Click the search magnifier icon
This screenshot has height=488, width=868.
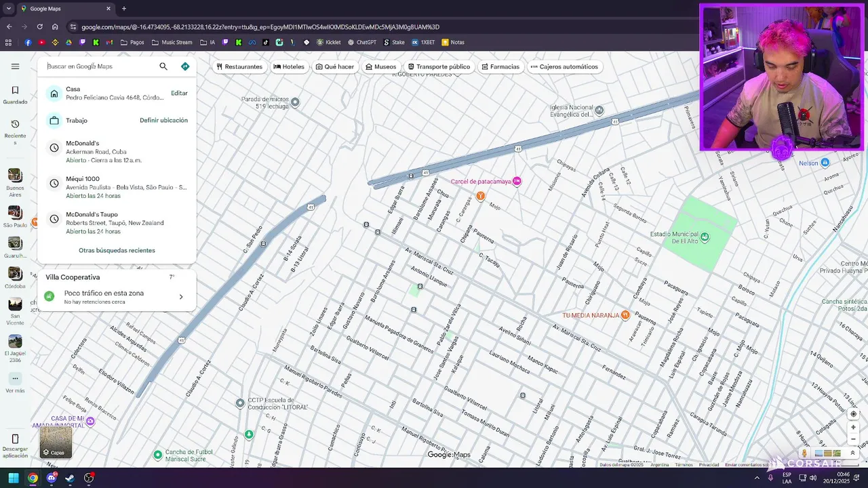click(163, 66)
